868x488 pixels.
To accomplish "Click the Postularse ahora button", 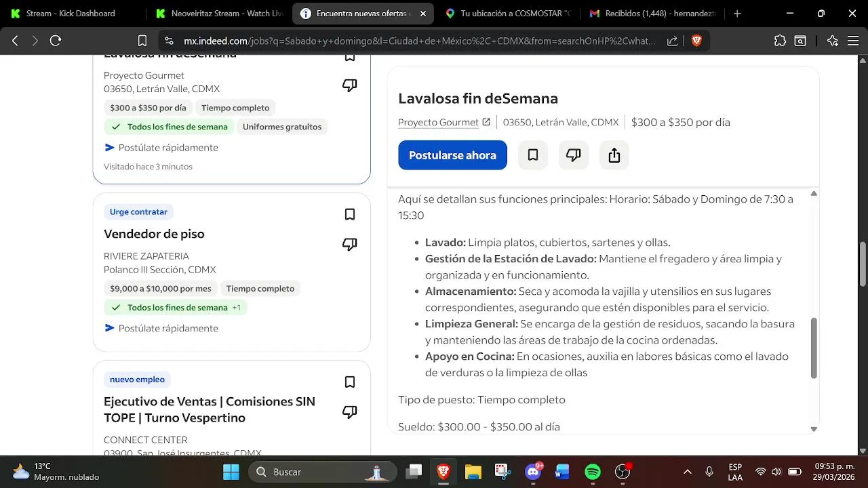I will pos(452,155).
